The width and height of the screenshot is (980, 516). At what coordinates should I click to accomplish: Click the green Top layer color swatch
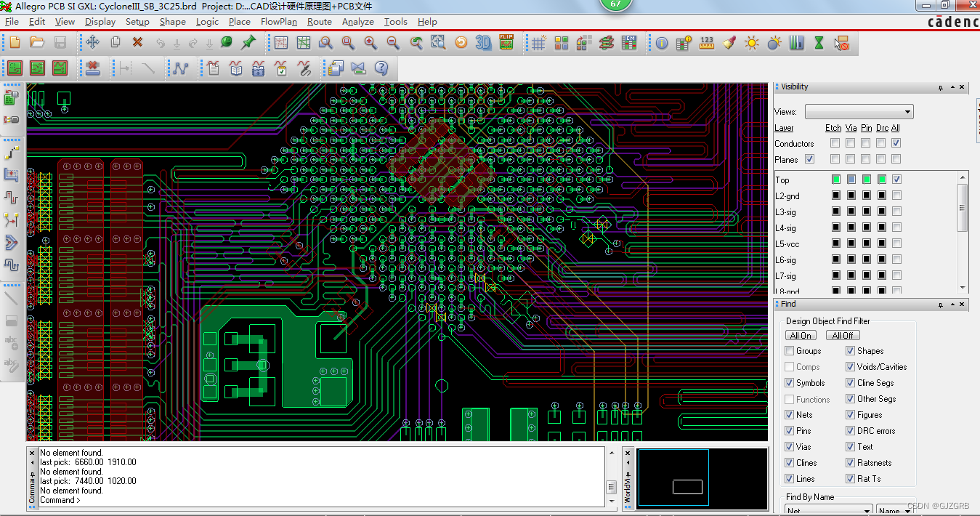point(835,179)
